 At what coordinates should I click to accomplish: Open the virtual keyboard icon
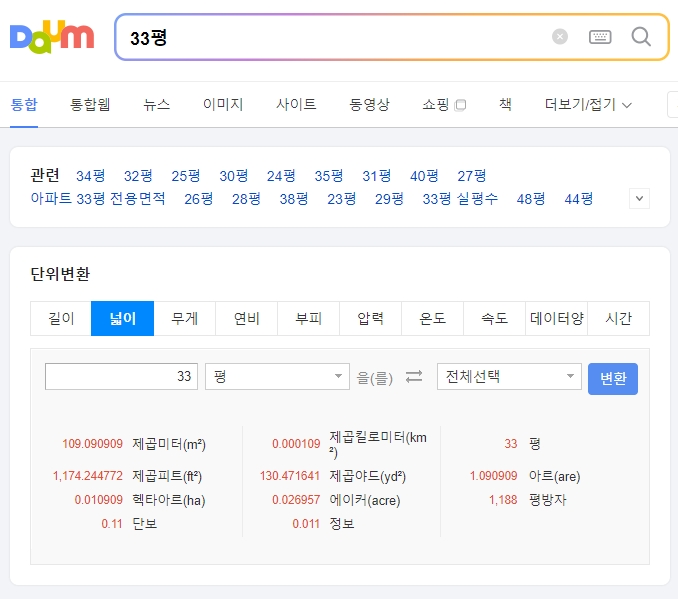[x=600, y=37]
